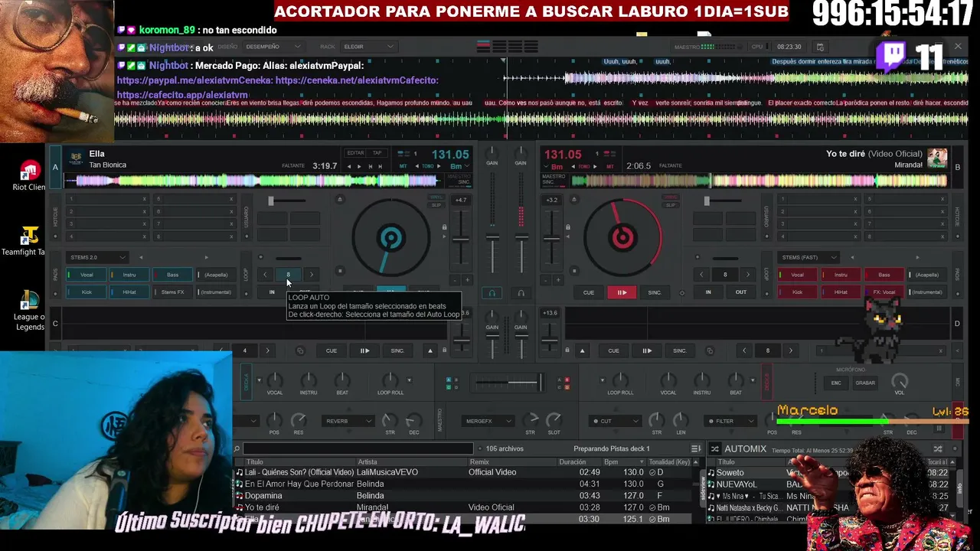Click the browser search input field
The image size is (980, 551).
coord(358,448)
